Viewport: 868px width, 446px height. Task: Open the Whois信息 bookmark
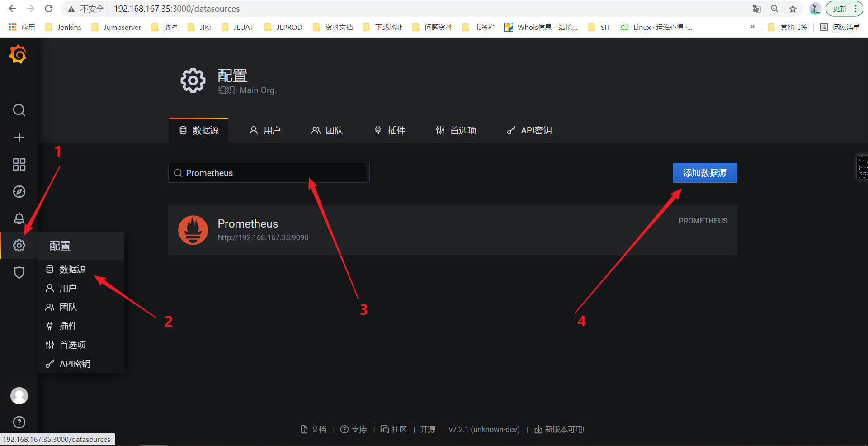(541, 27)
